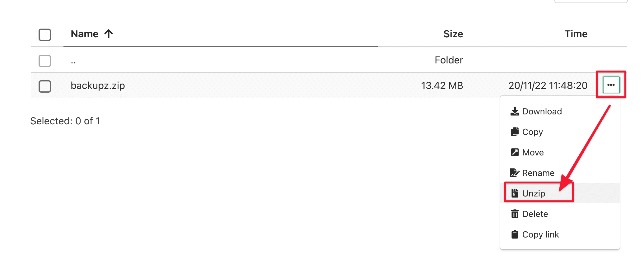The image size is (644, 258).
Task: Navigate to parent folder via double dots
Action: 73,61
